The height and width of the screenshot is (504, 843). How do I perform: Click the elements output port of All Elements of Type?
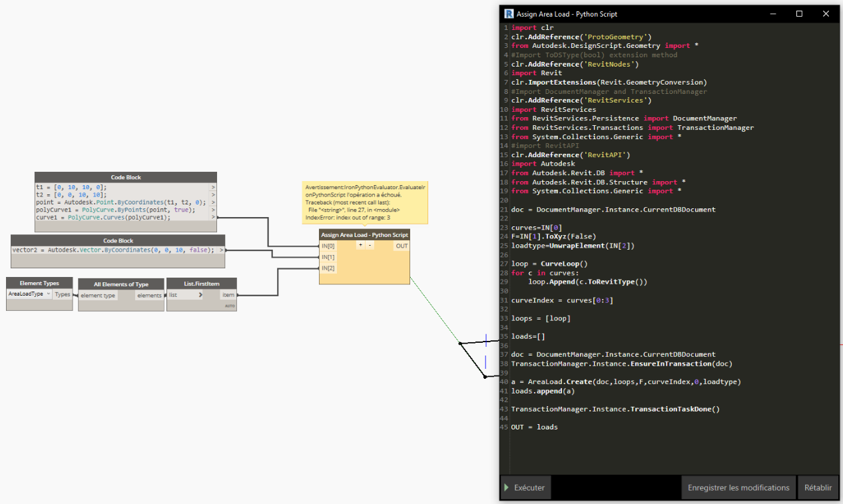[x=149, y=296]
